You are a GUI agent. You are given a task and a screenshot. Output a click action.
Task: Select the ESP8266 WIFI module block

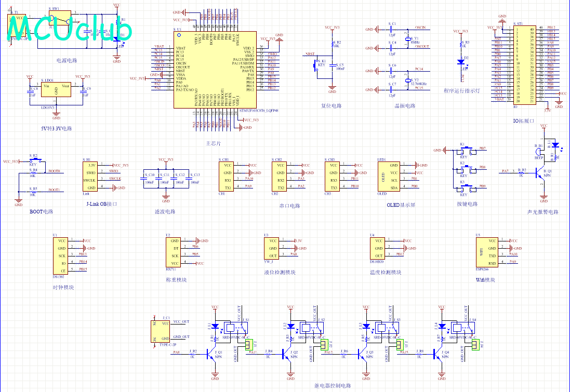(x=487, y=252)
